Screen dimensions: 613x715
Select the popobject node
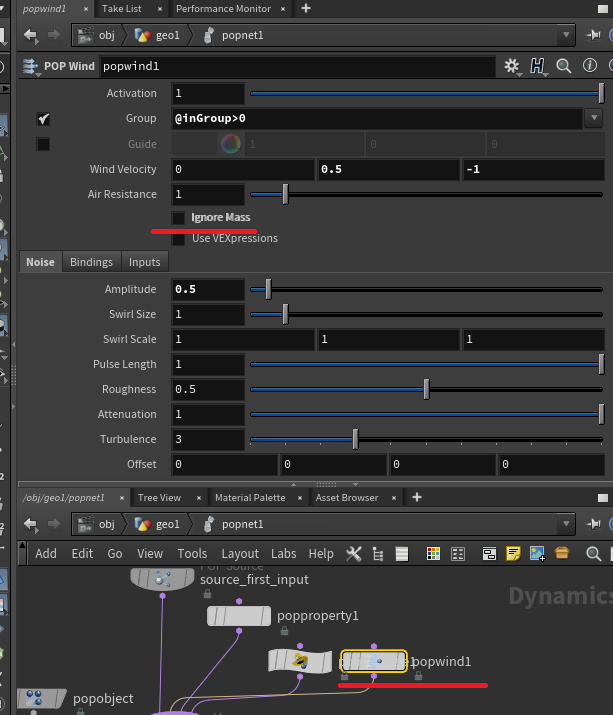pos(42,699)
